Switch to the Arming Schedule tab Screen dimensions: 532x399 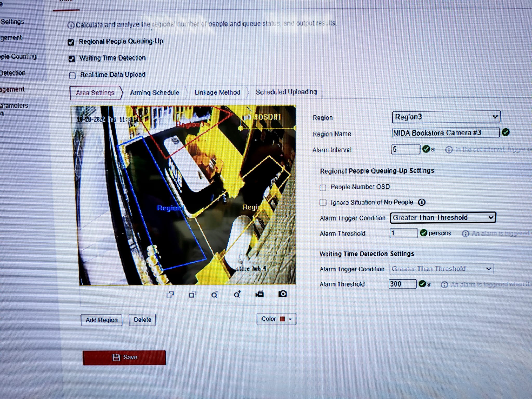[x=155, y=93]
